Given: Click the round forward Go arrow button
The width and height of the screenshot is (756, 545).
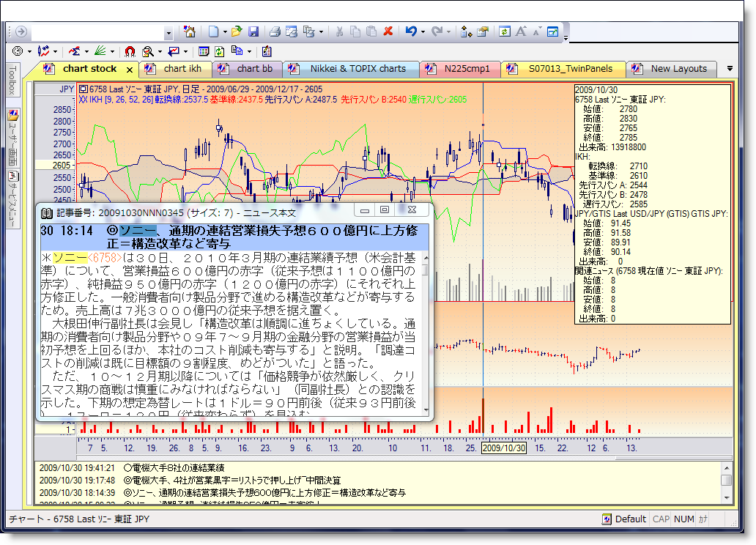Looking at the screenshot, I should point(21,31).
